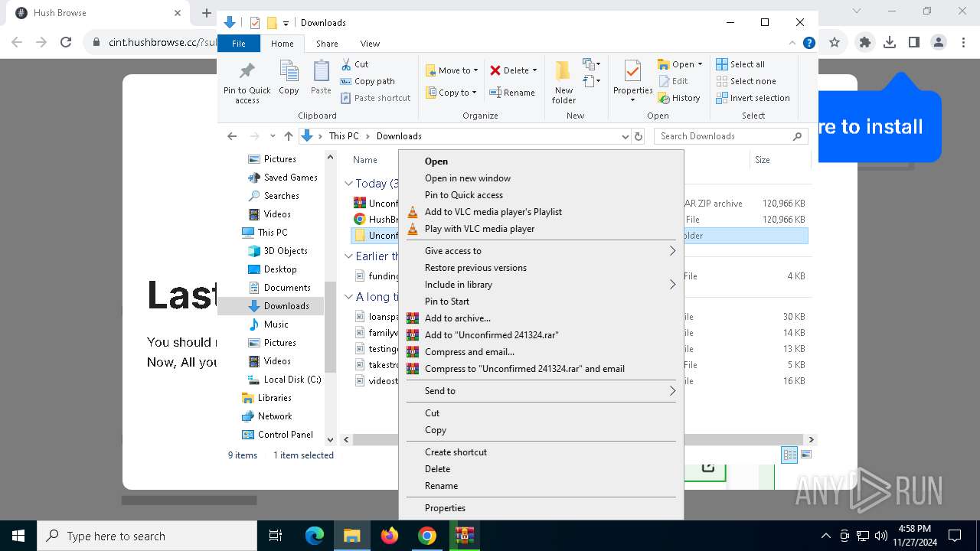Open the ribbon Delete dropdown
Image resolution: width=980 pixels, height=551 pixels.
(x=513, y=70)
